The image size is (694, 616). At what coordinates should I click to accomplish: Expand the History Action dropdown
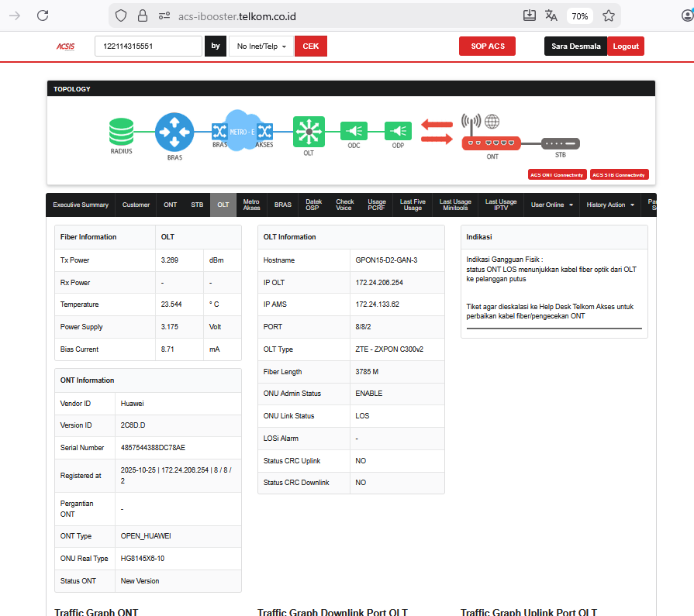coord(610,205)
